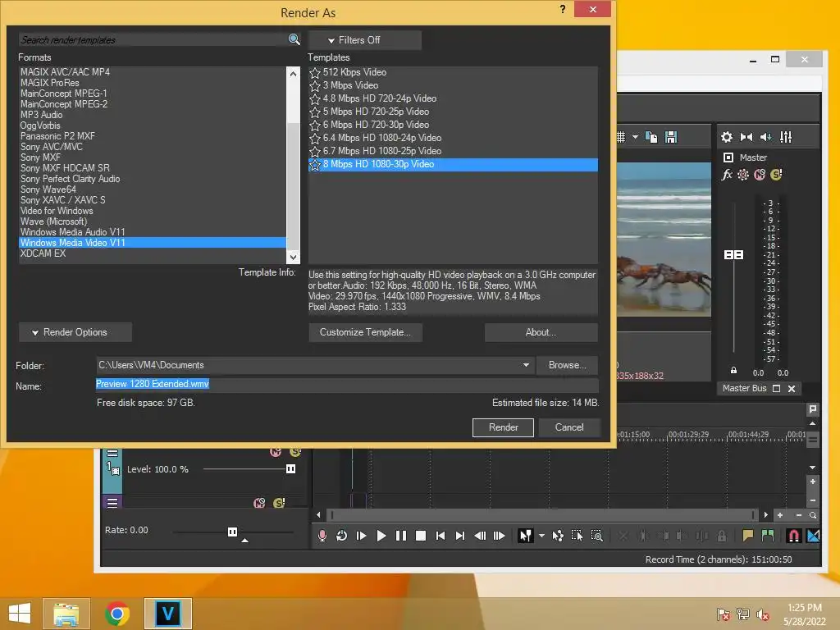
Task: Click the help question mark in dialog title
Action: click(x=563, y=9)
